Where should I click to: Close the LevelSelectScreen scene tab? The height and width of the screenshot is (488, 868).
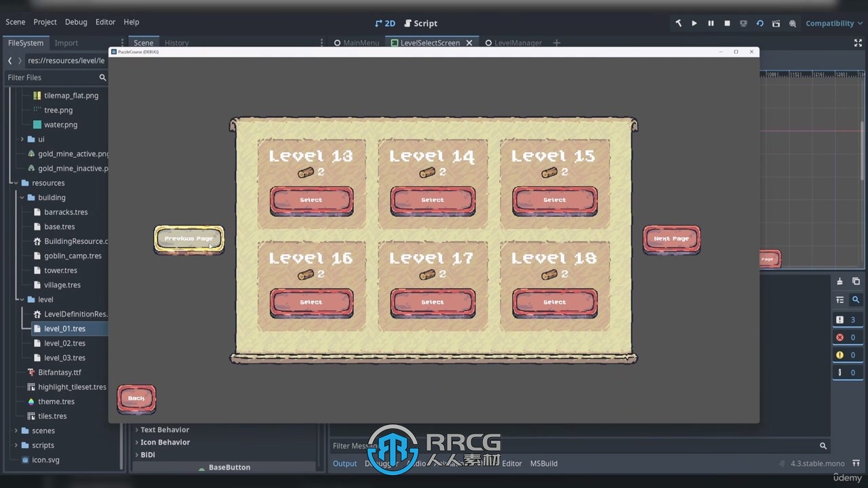(469, 43)
